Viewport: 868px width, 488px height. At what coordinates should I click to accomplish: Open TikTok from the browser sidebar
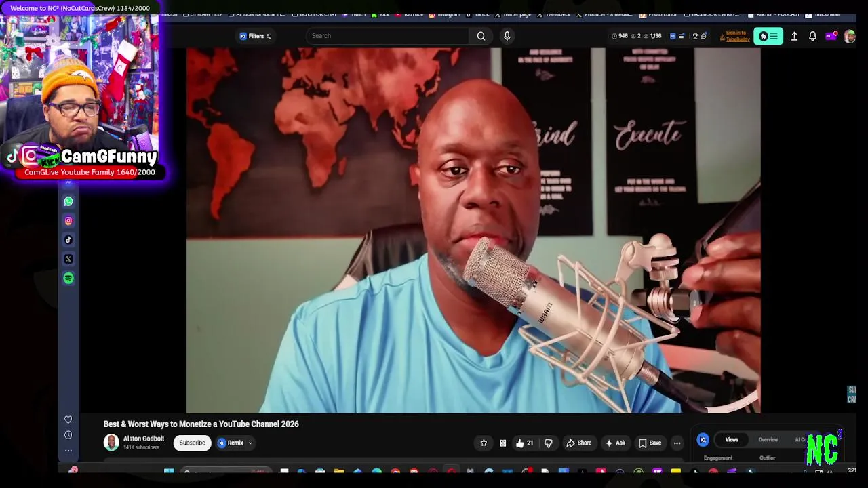(68, 240)
